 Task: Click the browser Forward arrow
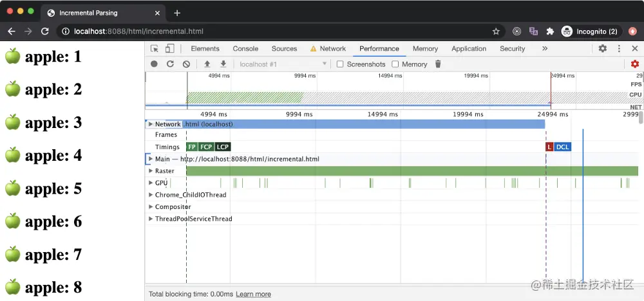(x=28, y=32)
